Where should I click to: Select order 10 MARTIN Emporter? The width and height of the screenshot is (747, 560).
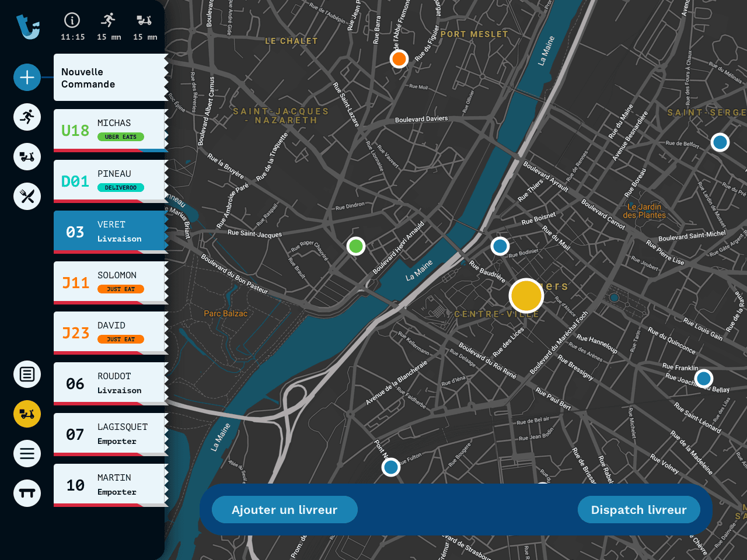pyautogui.click(x=111, y=485)
